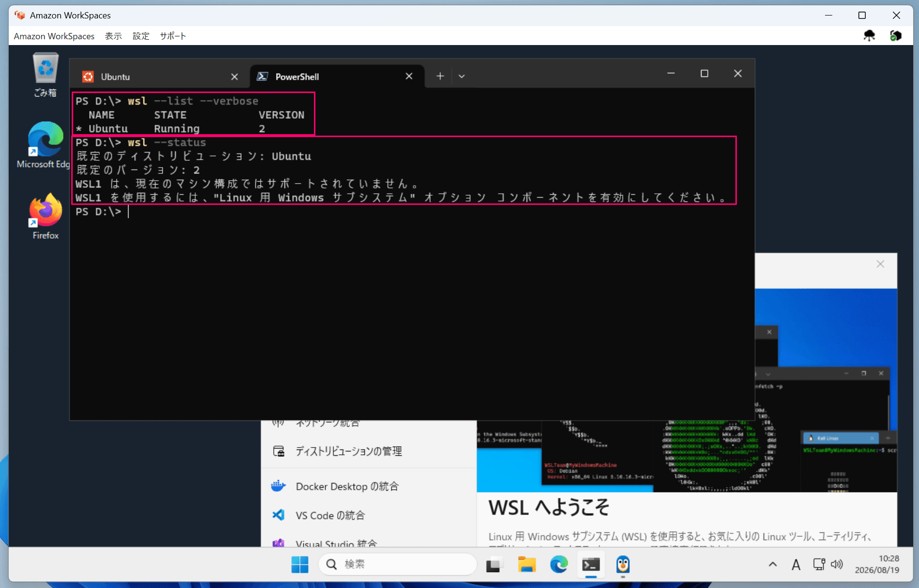Click the "Running" state text
919x588 pixels.
177,129
